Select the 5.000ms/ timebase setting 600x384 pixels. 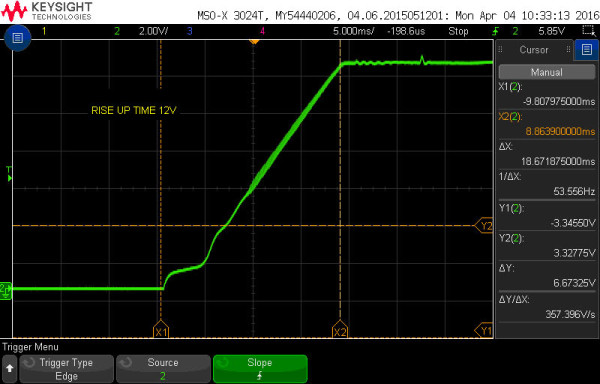tap(354, 31)
